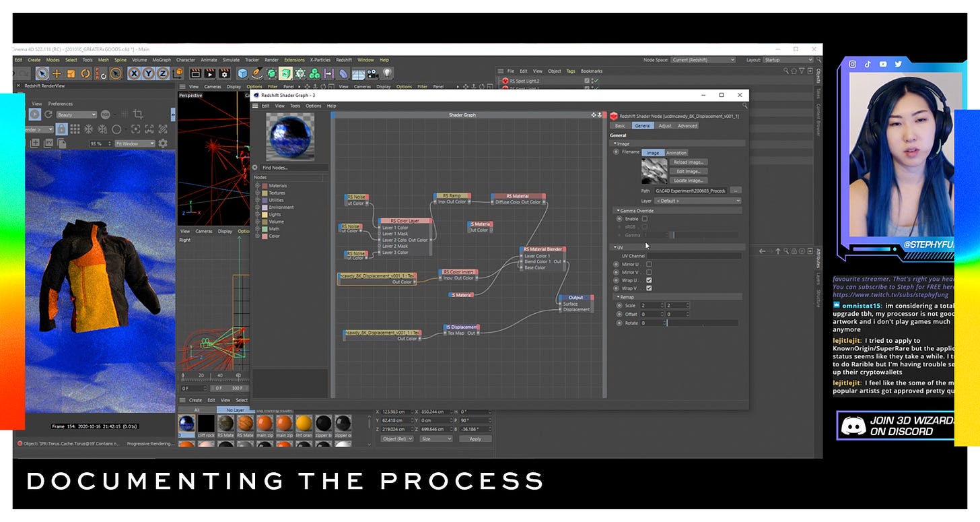Viewport: 980px width, 522px height.
Task: Expand the Textures node category
Action: pyautogui.click(x=257, y=193)
